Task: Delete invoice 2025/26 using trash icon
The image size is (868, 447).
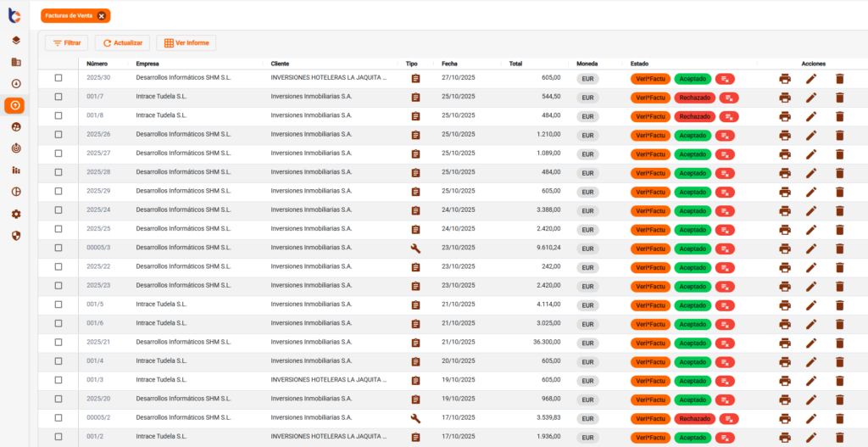Action: click(840, 136)
